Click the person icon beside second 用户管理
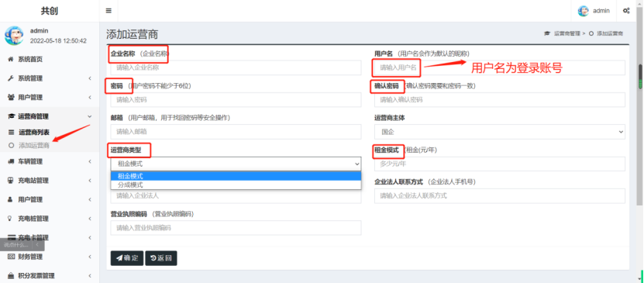 pyautogui.click(x=11, y=199)
